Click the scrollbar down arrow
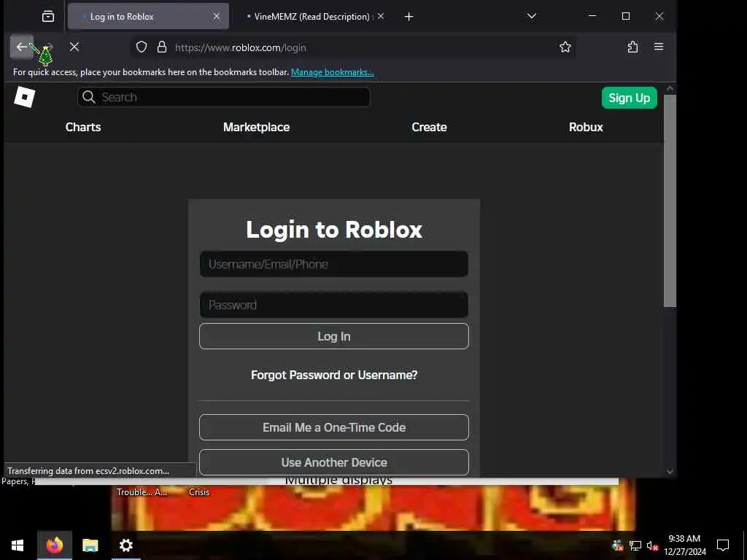The image size is (747, 560). tap(670, 472)
